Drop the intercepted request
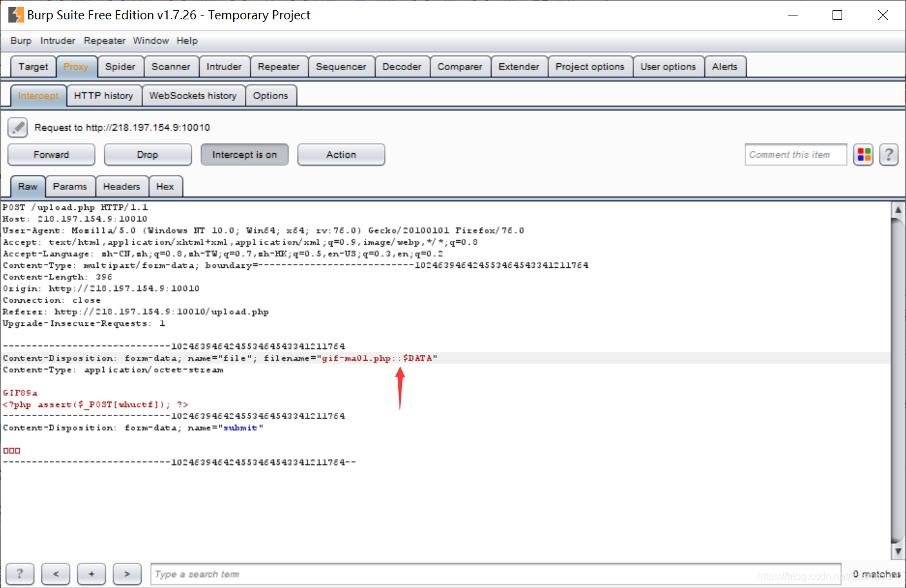Viewport: 906px width, 588px height. point(148,155)
